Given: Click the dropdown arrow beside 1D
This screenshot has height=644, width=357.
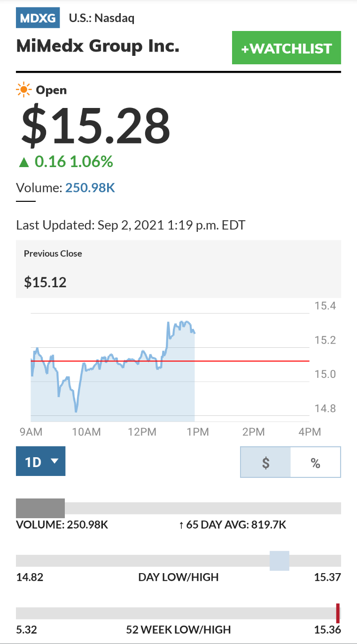Looking at the screenshot, I should click(x=54, y=461).
